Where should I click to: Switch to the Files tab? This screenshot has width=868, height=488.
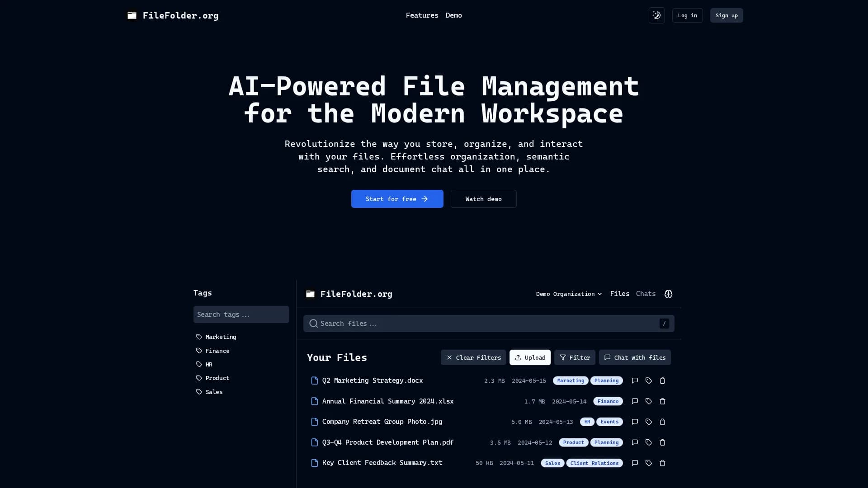pyautogui.click(x=619, y=294)
